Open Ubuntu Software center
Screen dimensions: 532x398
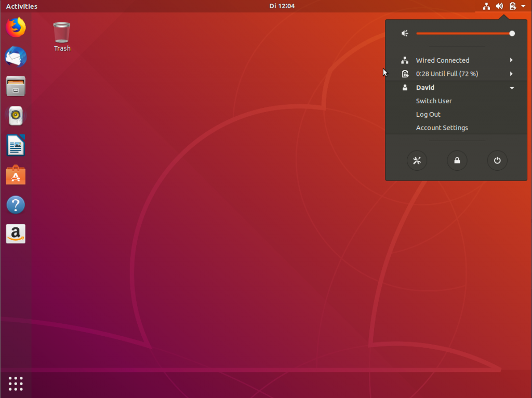coord(16,175)
